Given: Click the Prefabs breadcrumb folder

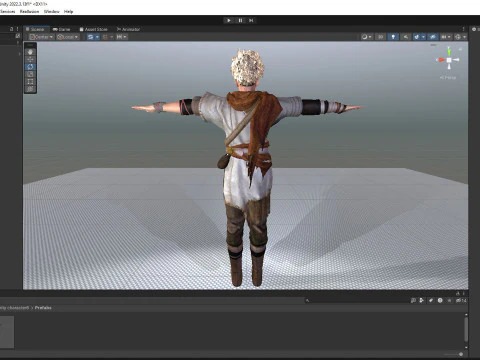Looking at the screenshot, I should point(43,308).
